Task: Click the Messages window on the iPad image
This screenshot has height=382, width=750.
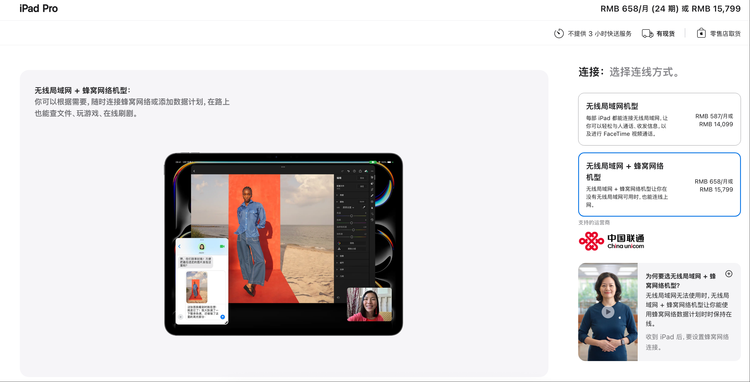Action: (202, 281)
